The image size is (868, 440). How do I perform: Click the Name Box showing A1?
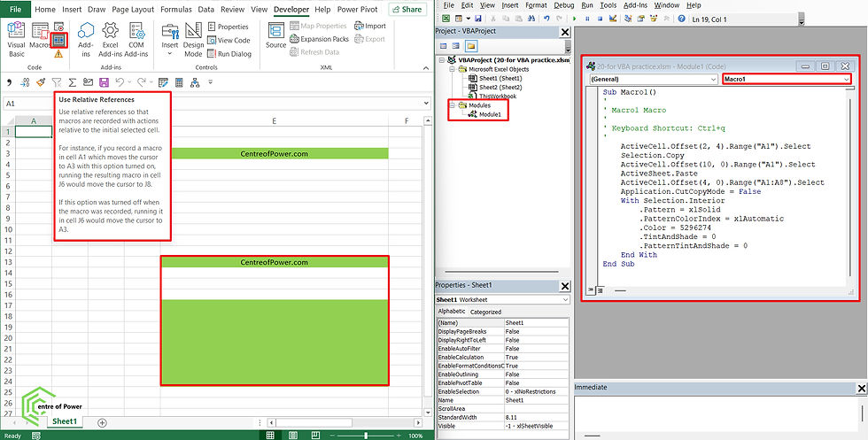(27, 104)
